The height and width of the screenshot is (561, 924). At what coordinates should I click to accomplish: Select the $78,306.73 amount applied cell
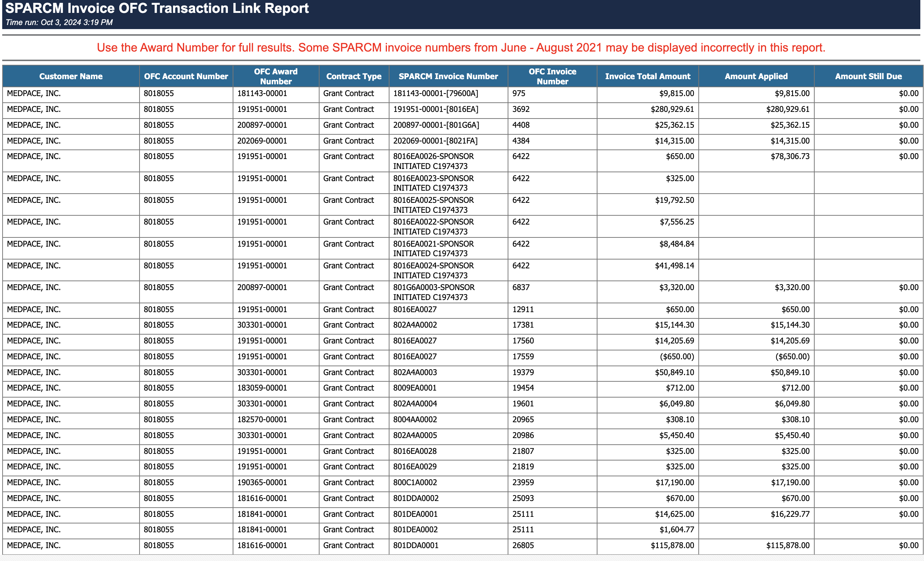pyautogui.click(x=789, y=156)
